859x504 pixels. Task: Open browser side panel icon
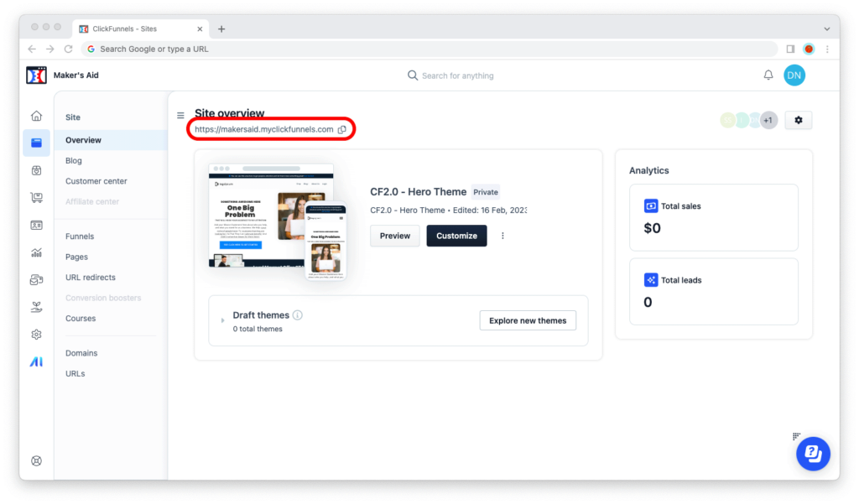tap(790, 49)
